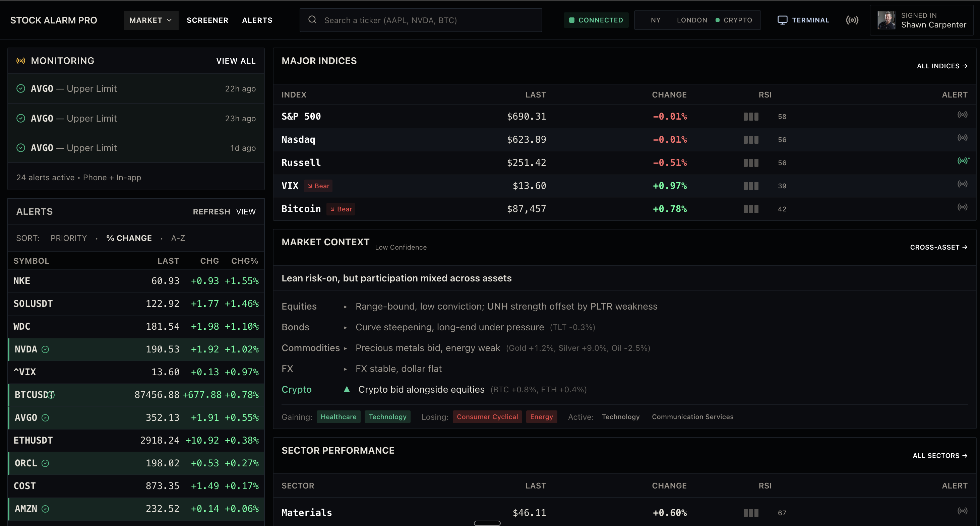980x526 pixels.
Task: Open All Indices link
Action: 942,66
